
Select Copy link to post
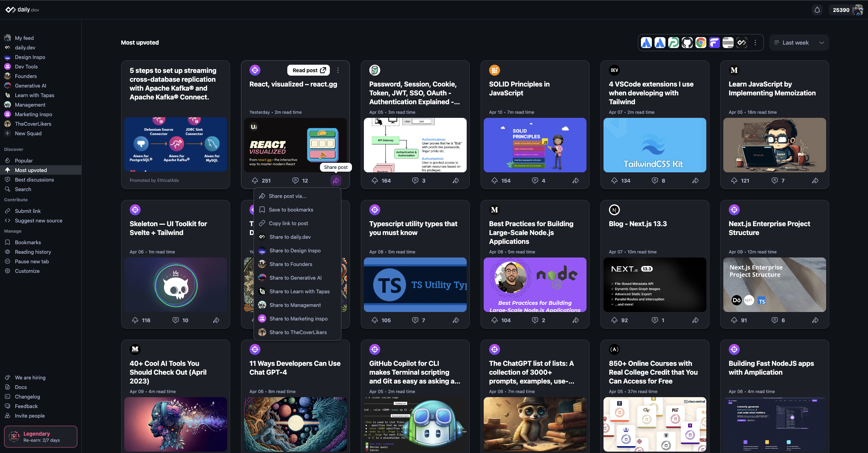[298, 223]
